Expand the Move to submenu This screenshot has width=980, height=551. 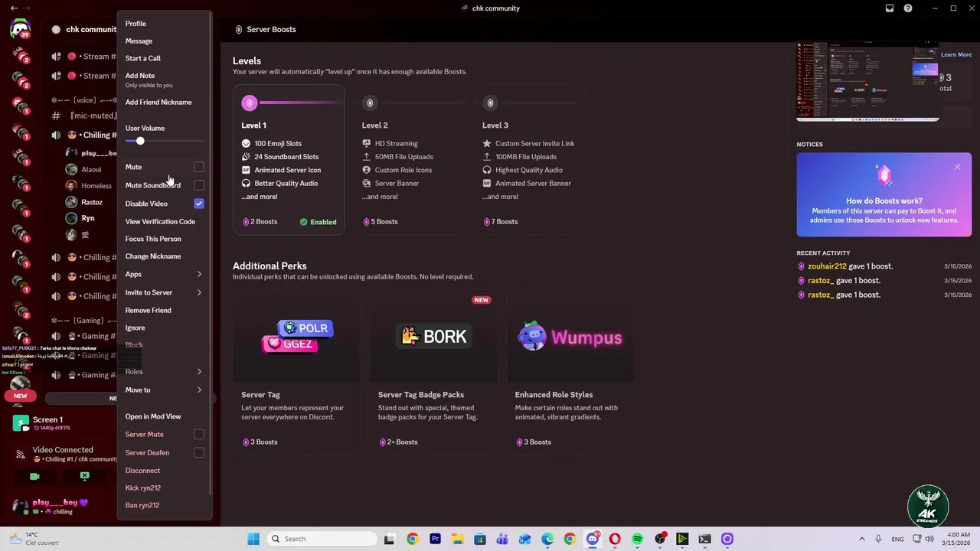[x=199, y=390]
